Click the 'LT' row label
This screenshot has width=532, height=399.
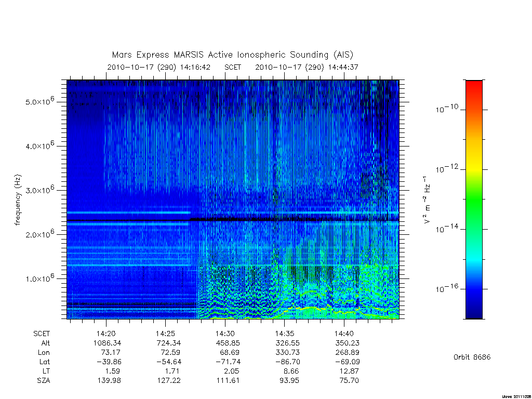click(46, 371)
